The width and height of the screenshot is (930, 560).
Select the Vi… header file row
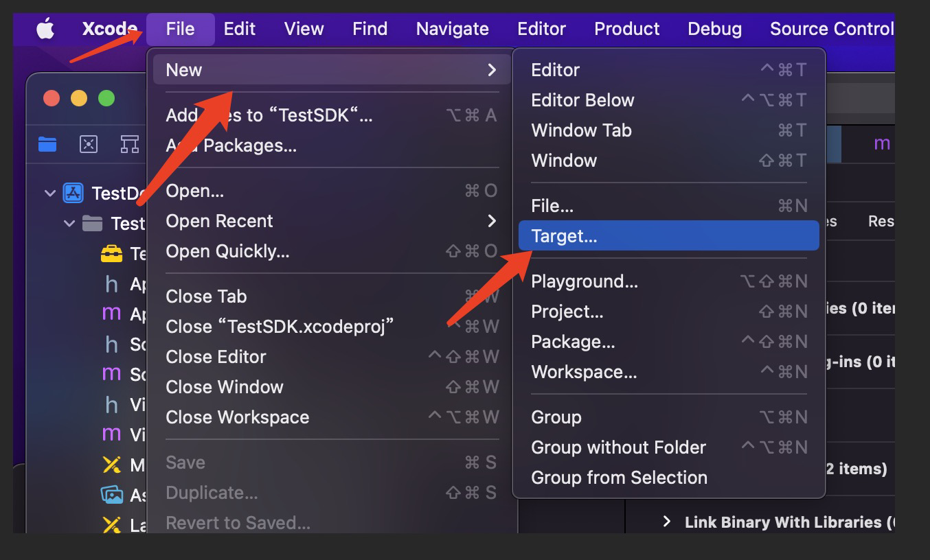point(124,405)
